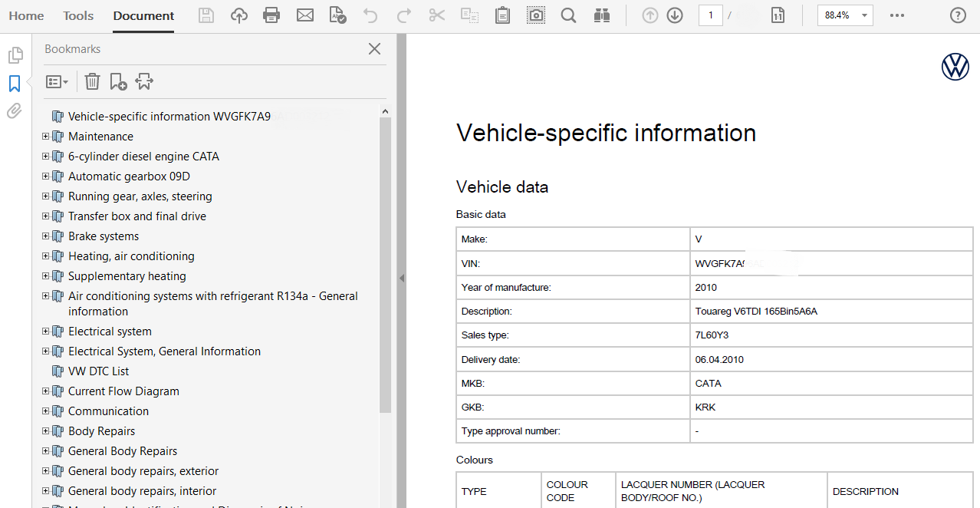Open advanced find using binoculars icon
Screen dimensions: 980x508
(x=602, y=15)
